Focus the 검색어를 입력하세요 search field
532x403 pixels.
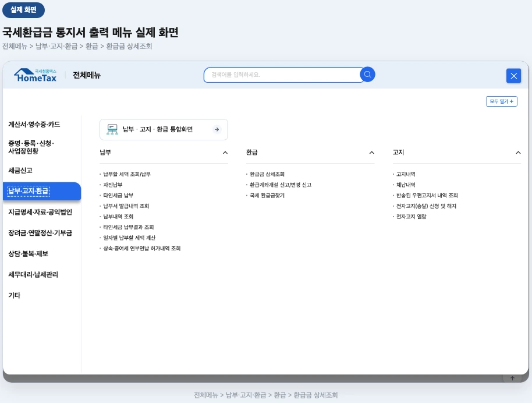[283, 75]
